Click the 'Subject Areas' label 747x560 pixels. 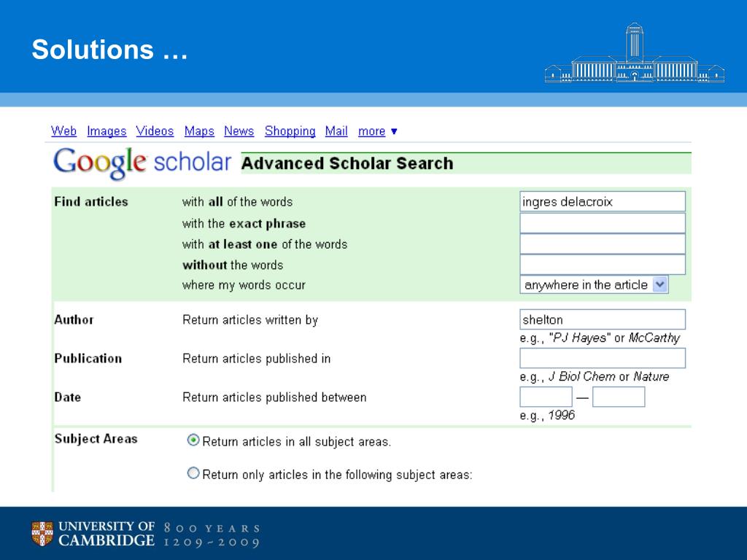tap(96, 439)
